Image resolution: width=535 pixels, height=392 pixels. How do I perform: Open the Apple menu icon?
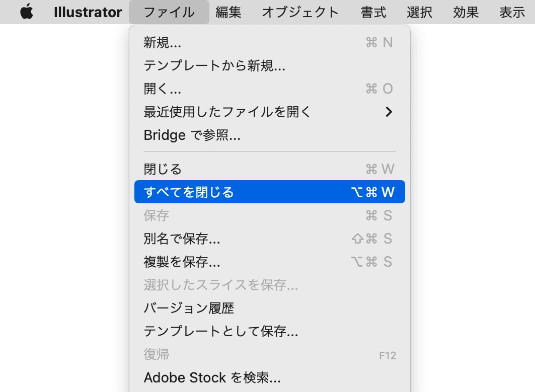pyautogui.click(x=27, y=12)
